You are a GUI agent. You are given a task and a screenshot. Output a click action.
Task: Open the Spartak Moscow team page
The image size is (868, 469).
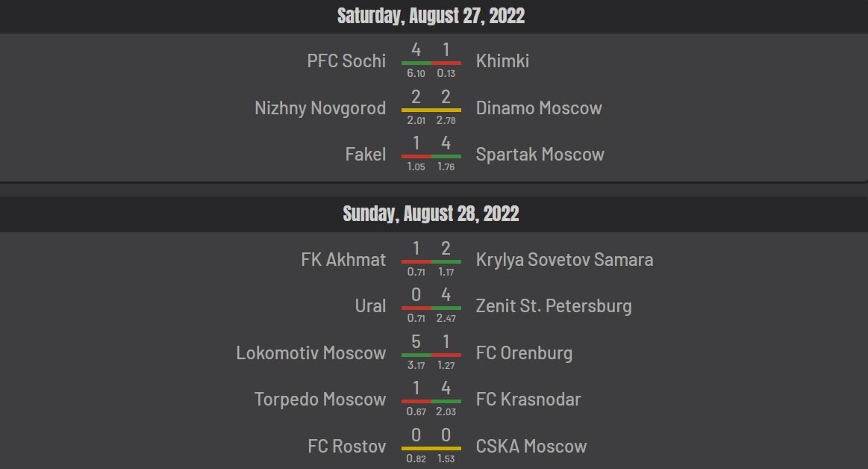tap(540, 155)
